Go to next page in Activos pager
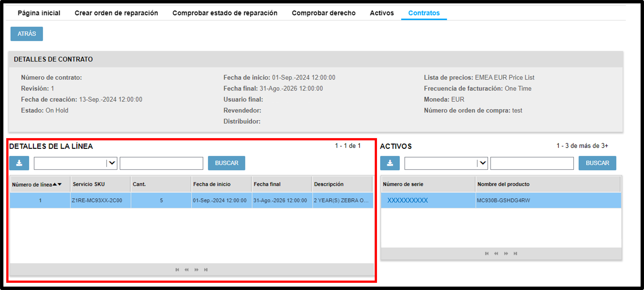The image size is (644, 290). [x=506, y=254]
